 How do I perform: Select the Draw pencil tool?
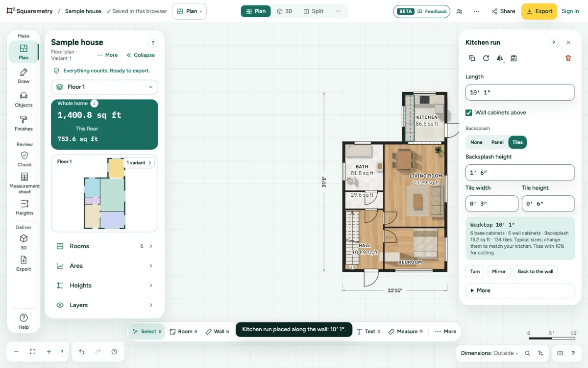(24, 76)
